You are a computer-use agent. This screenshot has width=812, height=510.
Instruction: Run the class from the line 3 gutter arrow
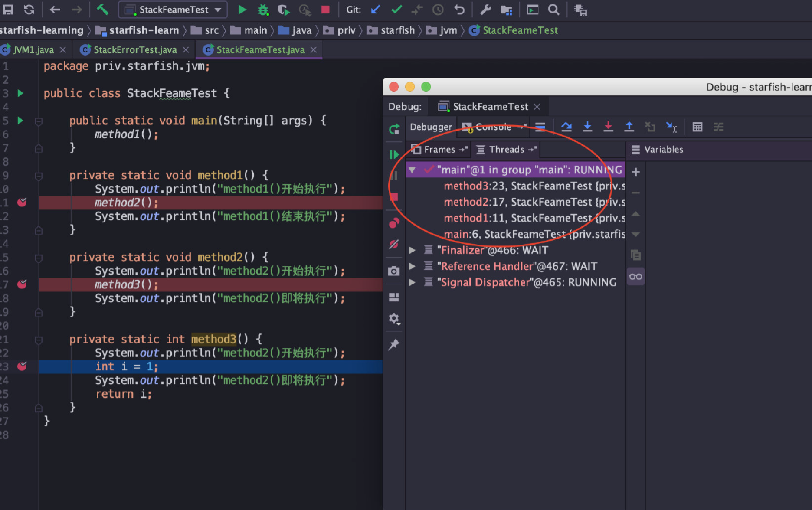20,93
